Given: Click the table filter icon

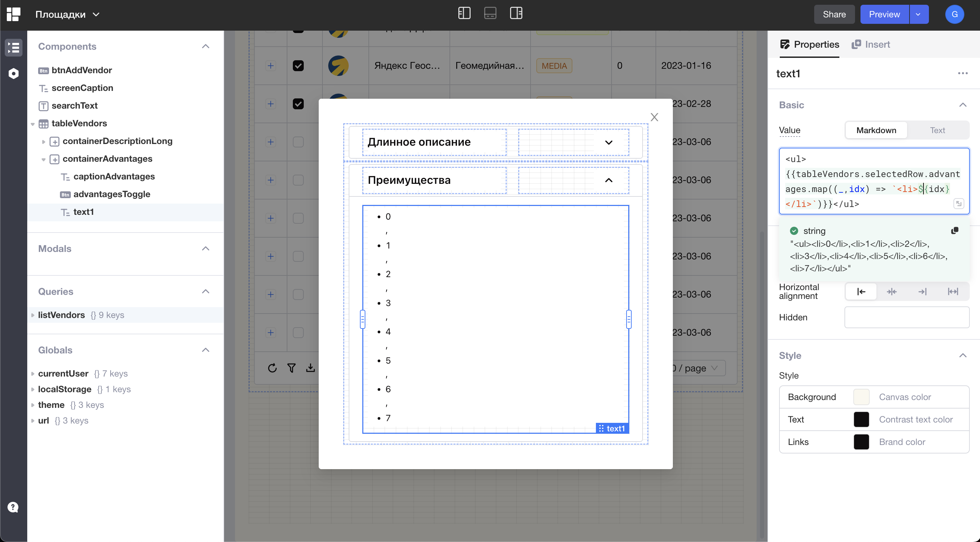Looking at the screenshot, I should (291, 368).
